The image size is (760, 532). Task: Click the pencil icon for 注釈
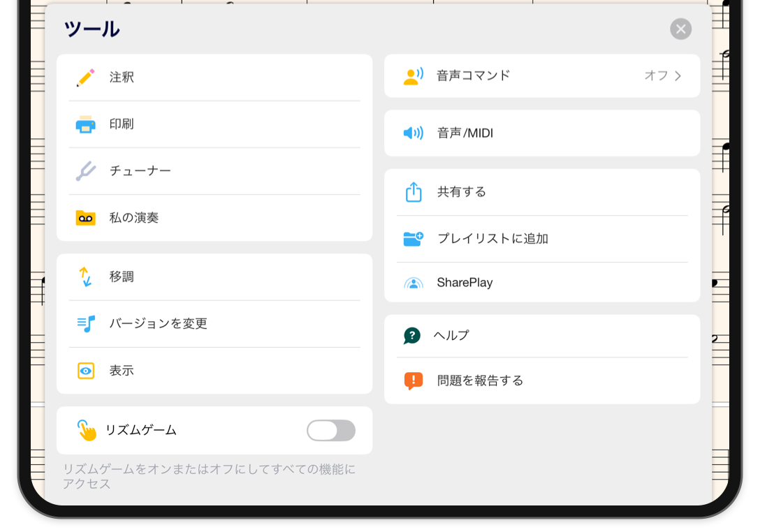(x=86, y=77)
